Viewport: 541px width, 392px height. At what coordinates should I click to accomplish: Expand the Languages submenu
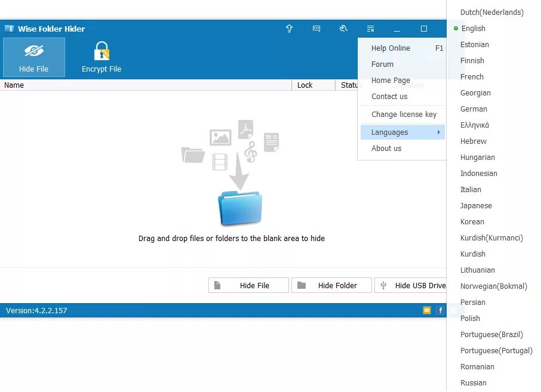pos(402,132)
